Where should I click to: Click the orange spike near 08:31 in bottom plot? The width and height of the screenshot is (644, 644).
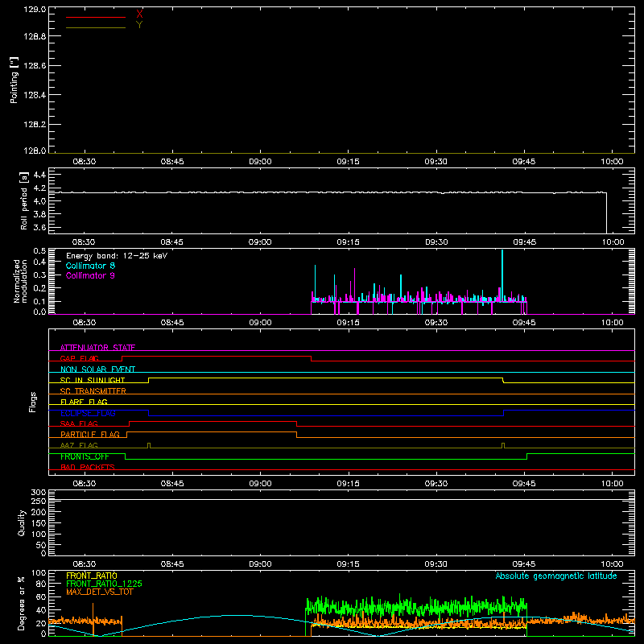pos(93,619)
